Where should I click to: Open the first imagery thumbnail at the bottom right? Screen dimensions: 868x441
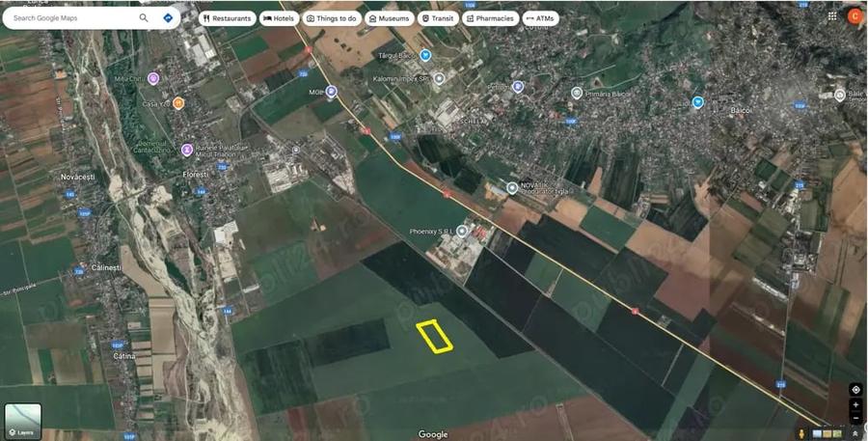(x=818, y=434)
